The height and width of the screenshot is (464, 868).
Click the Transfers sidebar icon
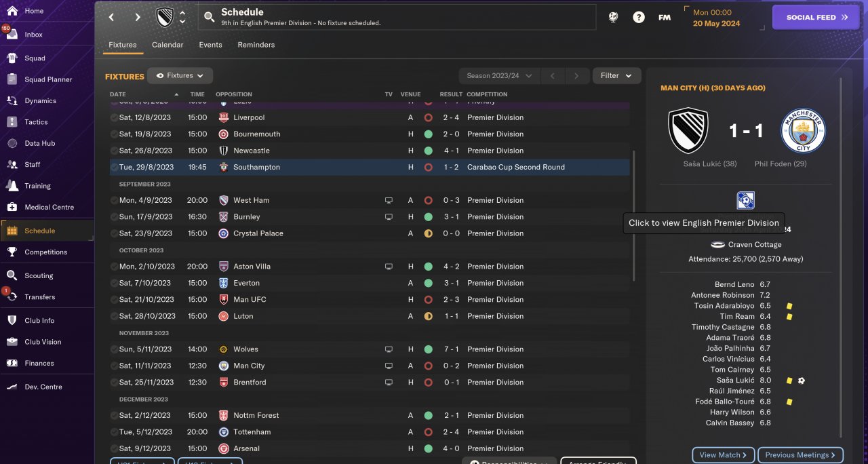[x=12, y=297]
